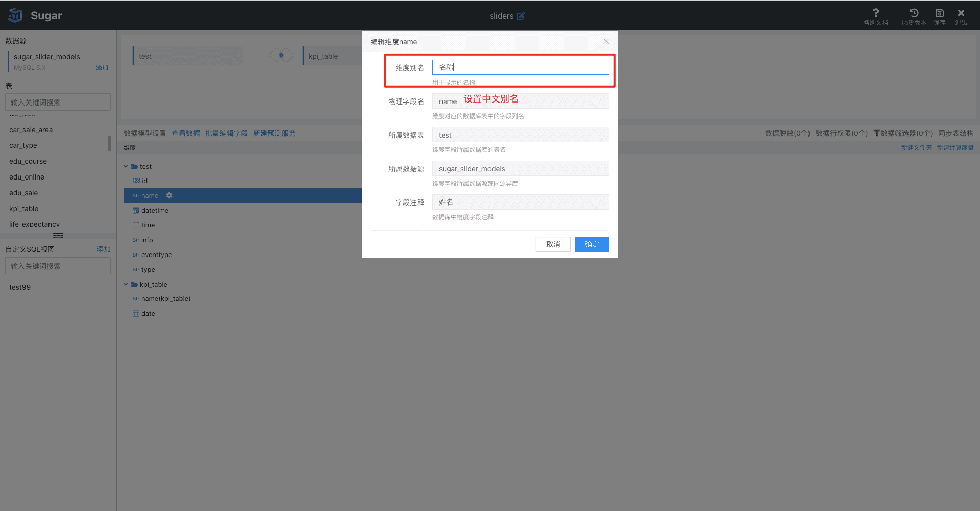Click the exit icon
Screen dimensions: 980x511
point(961,13)
